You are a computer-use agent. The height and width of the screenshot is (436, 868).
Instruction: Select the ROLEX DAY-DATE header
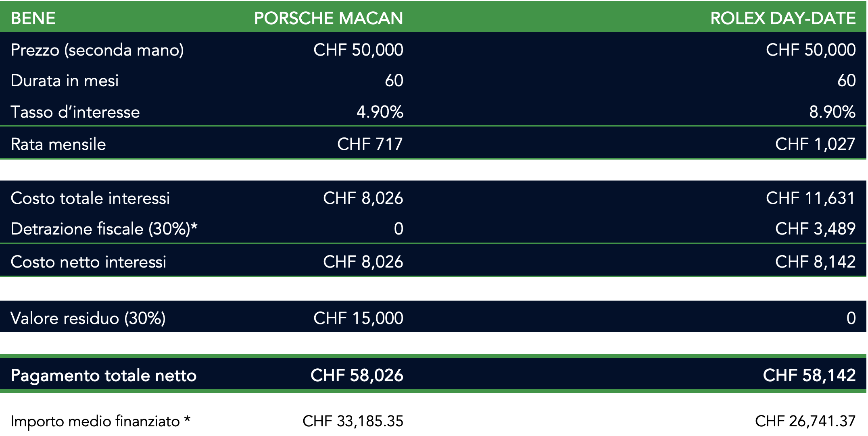click(x=783, y=18)
